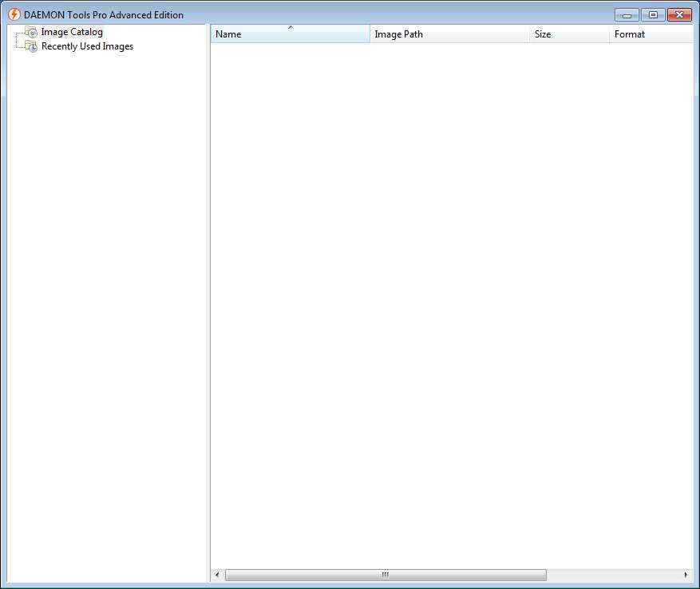
Task: Select Image Catalog in the tree
Action: (72, 32)
